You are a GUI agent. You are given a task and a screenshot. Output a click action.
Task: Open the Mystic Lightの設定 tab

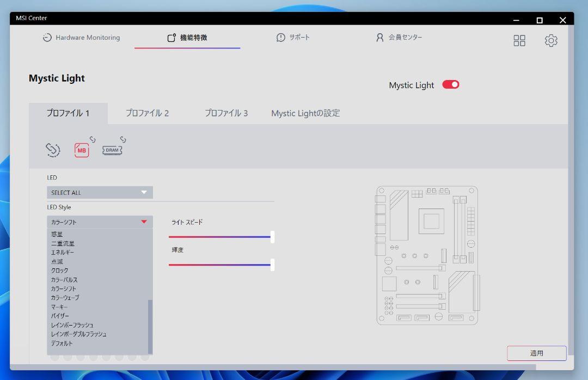(x=305, y=113)
